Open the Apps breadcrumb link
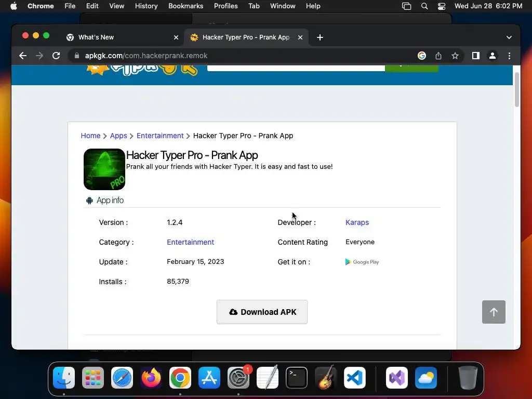 [x=118, y=136]
